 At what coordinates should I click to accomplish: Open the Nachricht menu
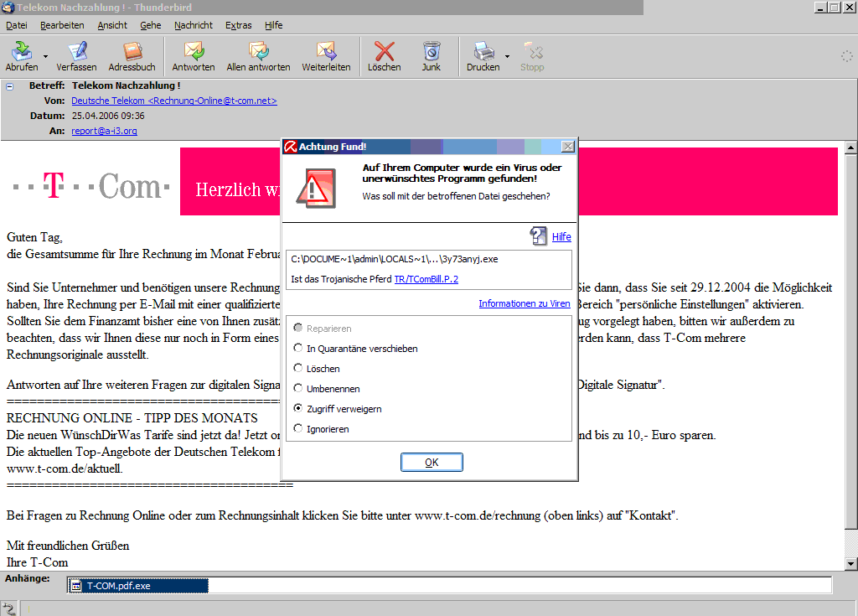coord(194,25)
